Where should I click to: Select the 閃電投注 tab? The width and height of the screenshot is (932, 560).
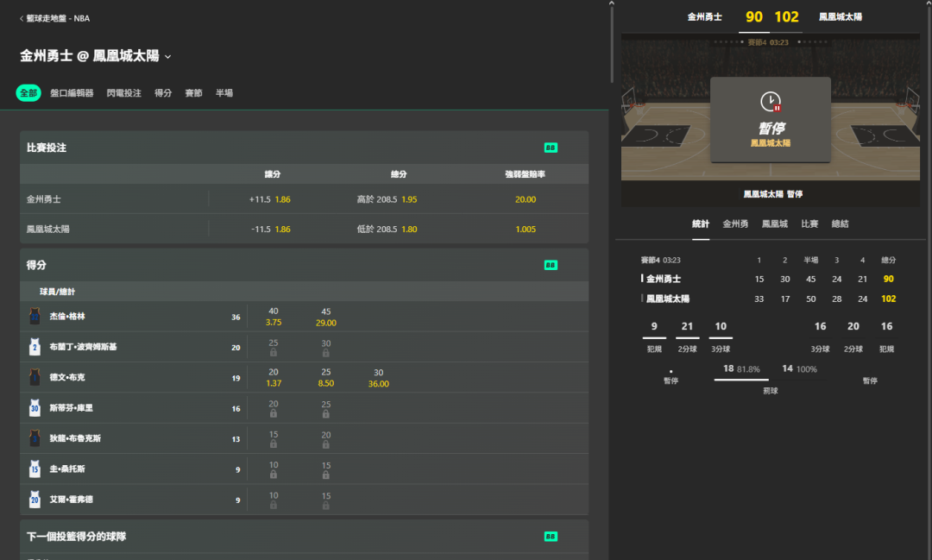coord(123,93)
